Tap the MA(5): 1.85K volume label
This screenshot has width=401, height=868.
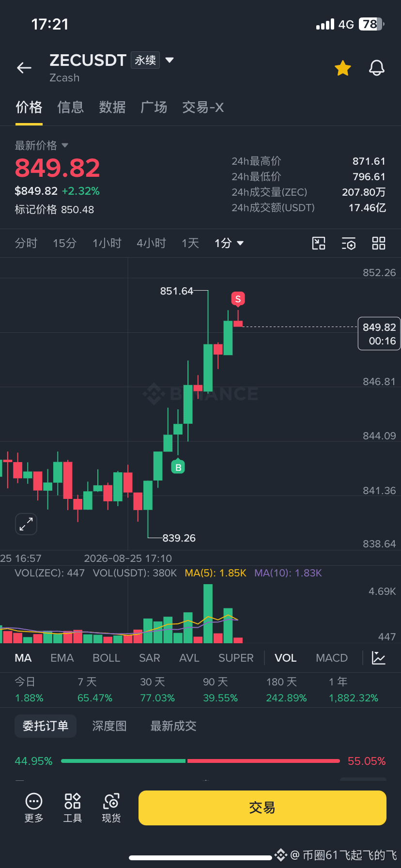tap(216, 573)
